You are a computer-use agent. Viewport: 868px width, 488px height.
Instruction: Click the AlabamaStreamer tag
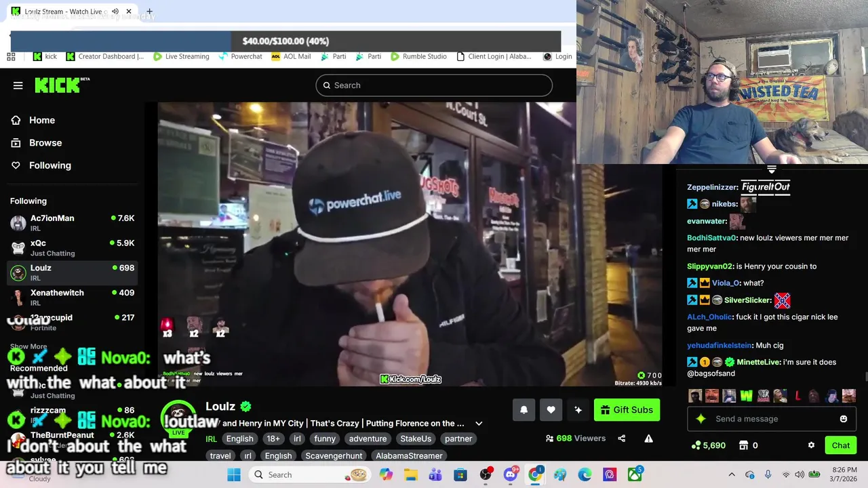click(409, 455)
